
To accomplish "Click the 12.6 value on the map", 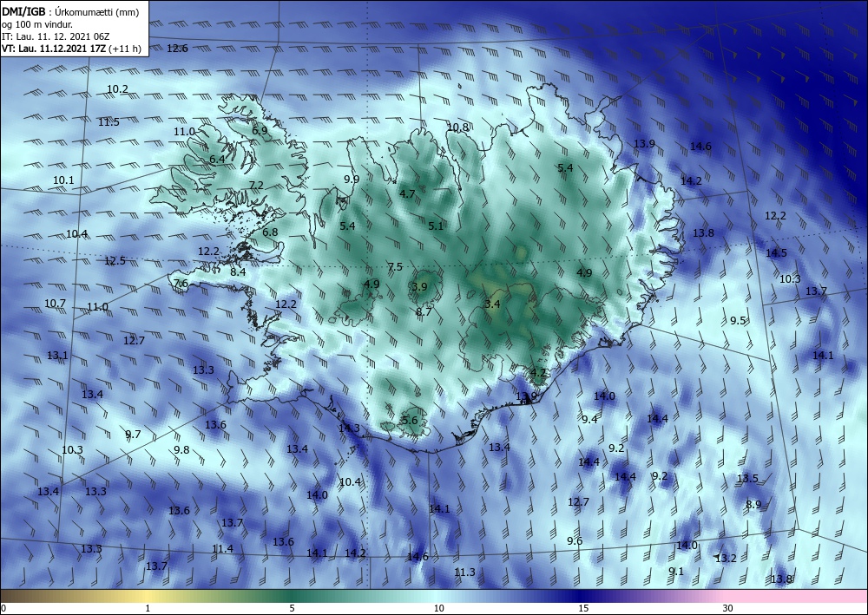I will (177, 48).
